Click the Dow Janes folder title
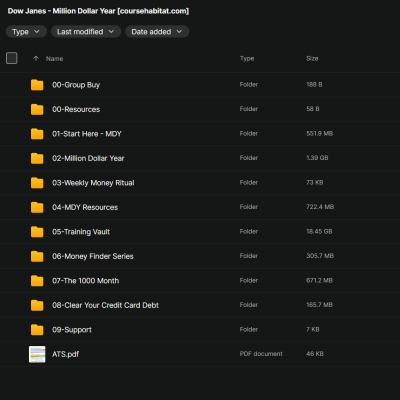 pyautogui.click(x=98, y=11)
